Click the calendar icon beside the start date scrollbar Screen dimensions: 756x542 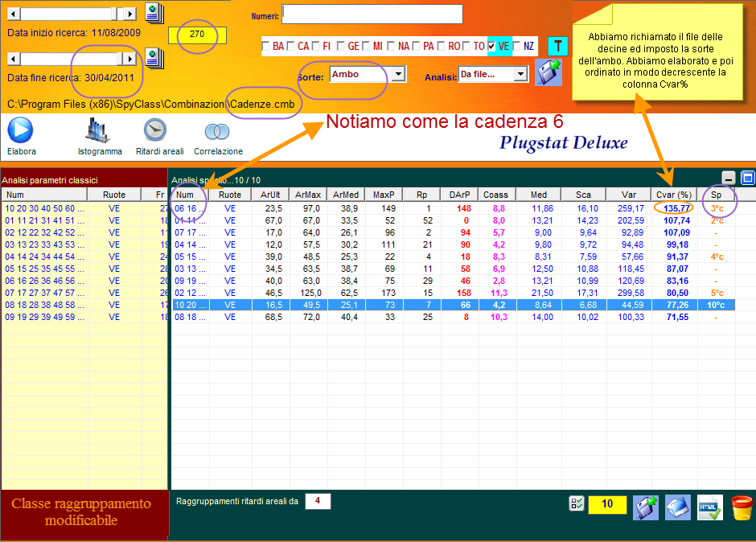pyautogui.click(x=154, y=14)
